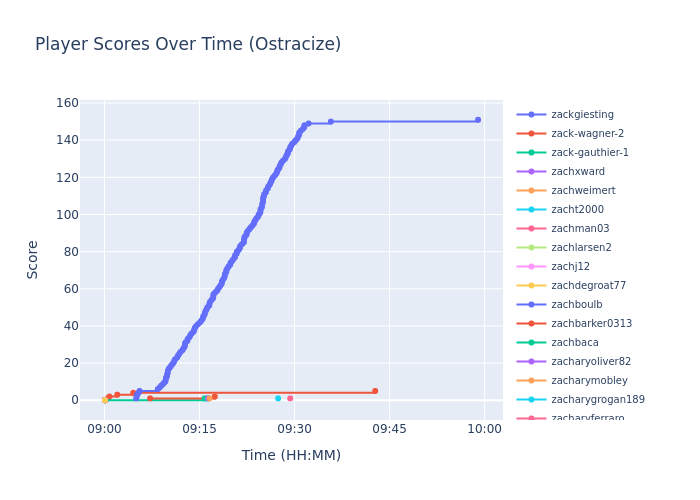Toggle the zackgiesting legend entry
The image size is (700, 500).
tap(582, 115)
